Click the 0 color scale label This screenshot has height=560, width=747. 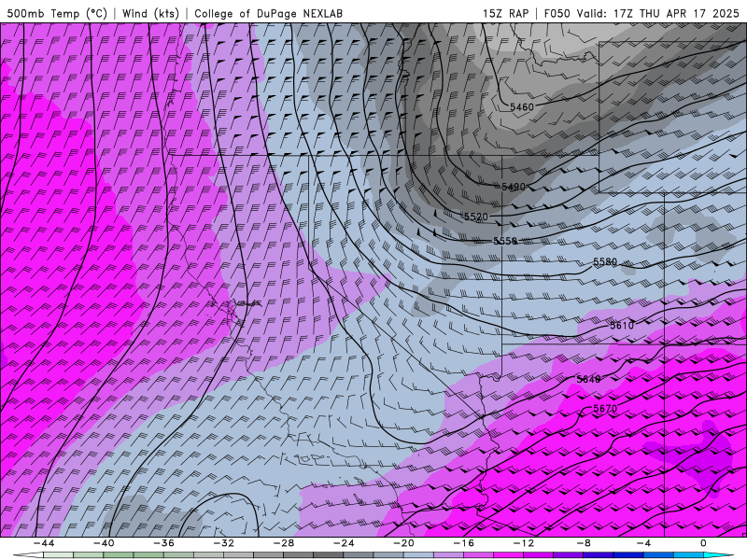coord(704,543)
